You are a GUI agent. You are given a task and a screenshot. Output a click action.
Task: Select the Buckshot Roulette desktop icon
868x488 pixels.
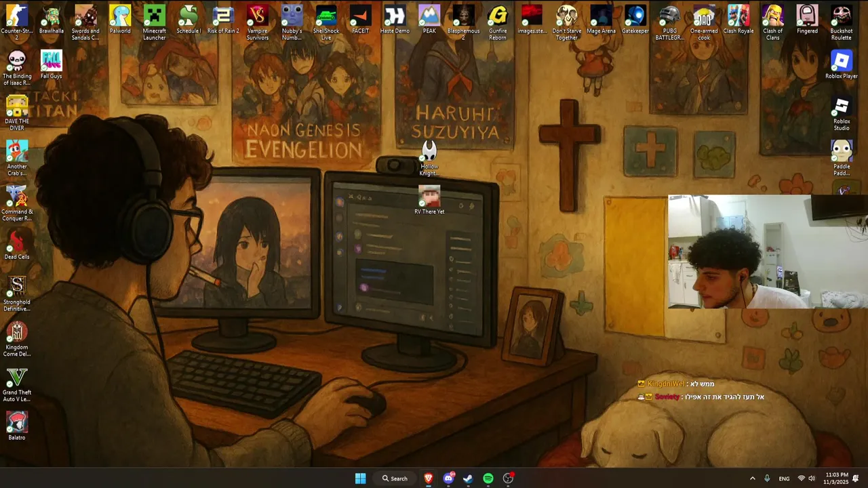pyautogui.click(x=842, y=22)
